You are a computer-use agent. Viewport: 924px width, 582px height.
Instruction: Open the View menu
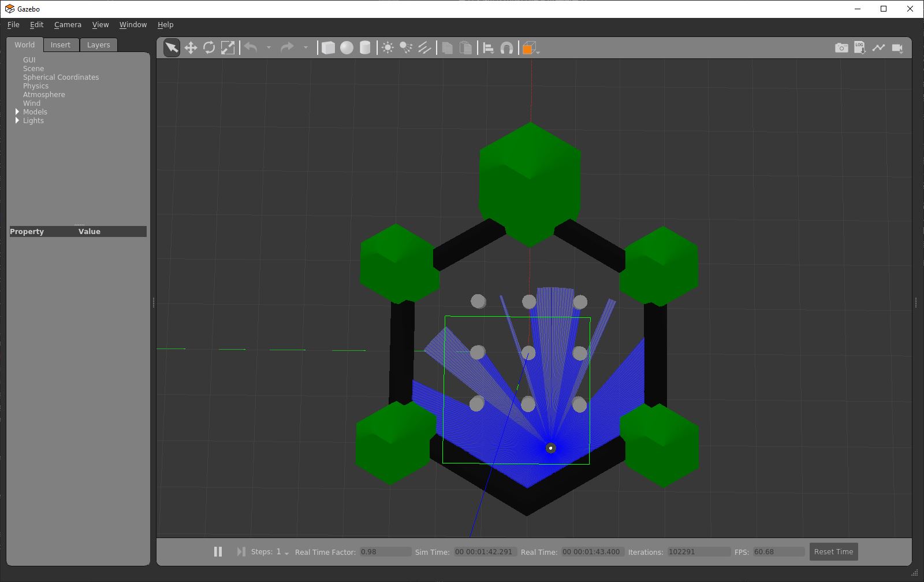coord(100,24)
